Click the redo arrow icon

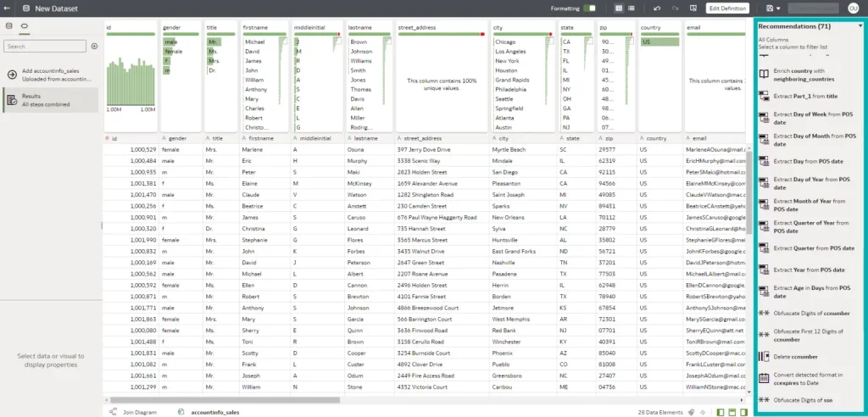coord(676,8)
